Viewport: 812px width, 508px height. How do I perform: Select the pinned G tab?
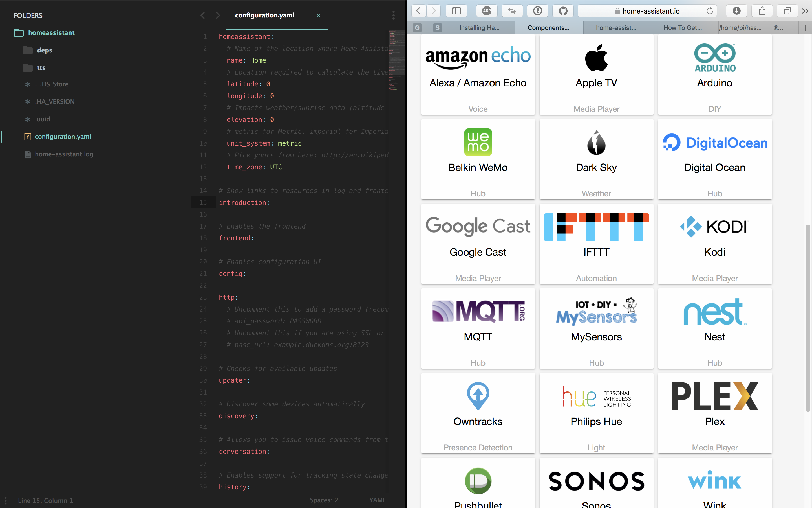point(417,28)
